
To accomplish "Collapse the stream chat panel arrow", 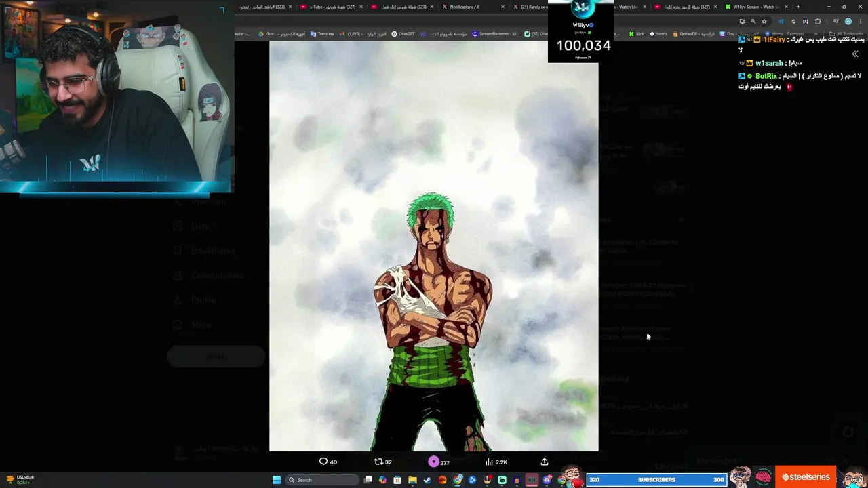I will tap(855, 54).
